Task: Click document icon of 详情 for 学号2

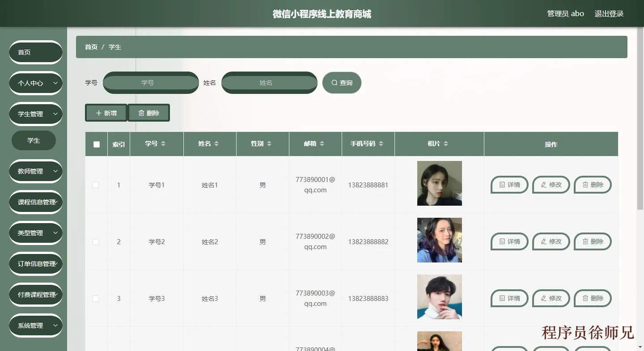Action: coord(502,241)
